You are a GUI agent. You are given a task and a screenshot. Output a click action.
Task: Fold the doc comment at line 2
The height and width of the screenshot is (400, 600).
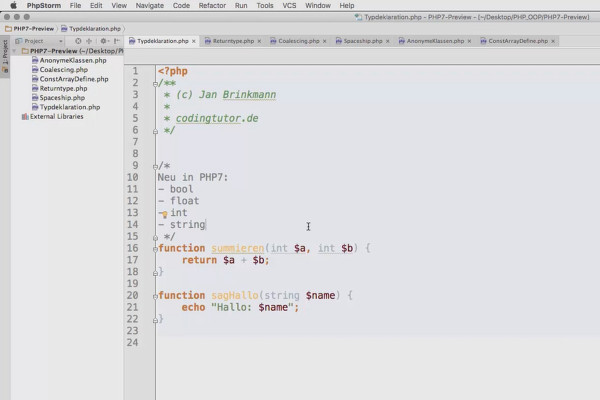click(155, 84)
